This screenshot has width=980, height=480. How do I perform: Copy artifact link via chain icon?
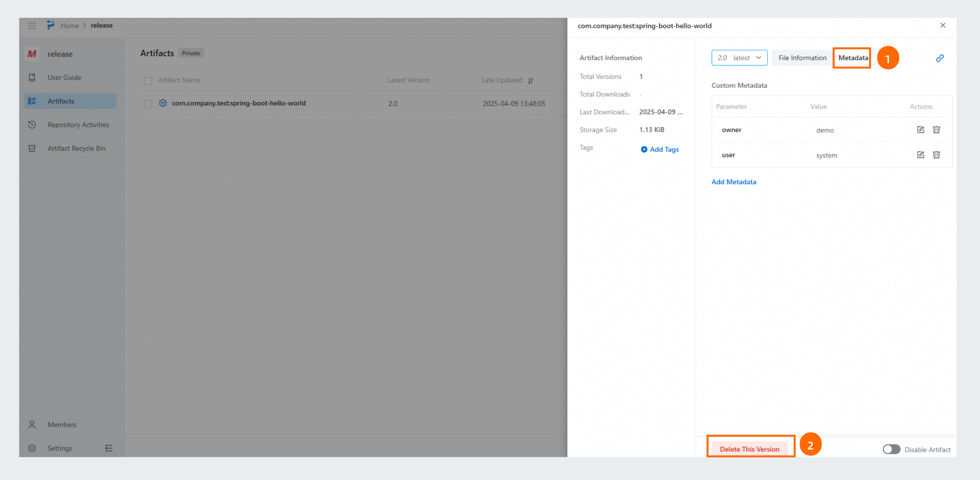pyautogui.click(x=940, y=58)
